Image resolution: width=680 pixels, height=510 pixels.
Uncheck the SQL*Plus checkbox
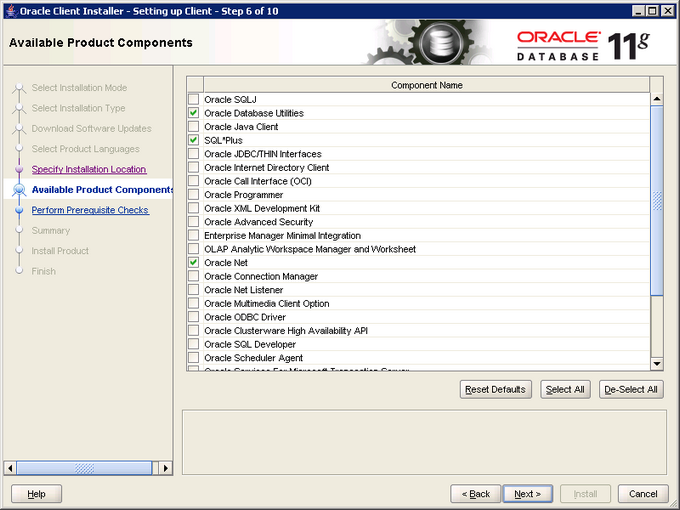pyautogui.click(x=193, y=140)
